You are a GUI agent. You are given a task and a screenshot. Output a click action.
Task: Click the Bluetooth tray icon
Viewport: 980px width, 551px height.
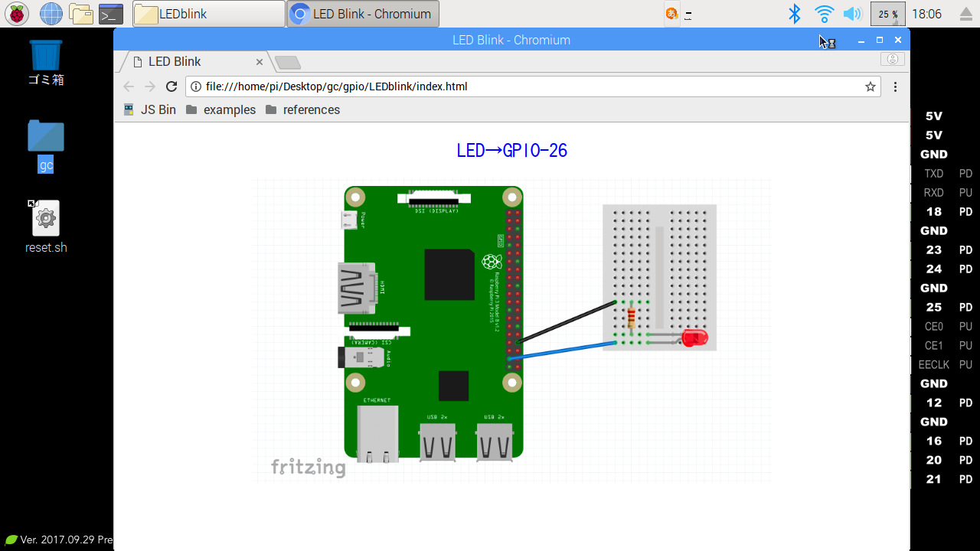tap(795, 14)
